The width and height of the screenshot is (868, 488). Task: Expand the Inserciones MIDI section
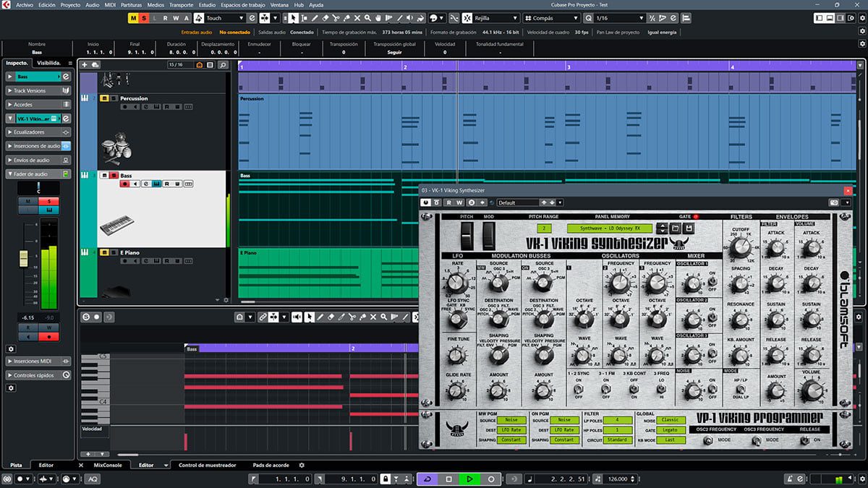[x=38, y=361]
